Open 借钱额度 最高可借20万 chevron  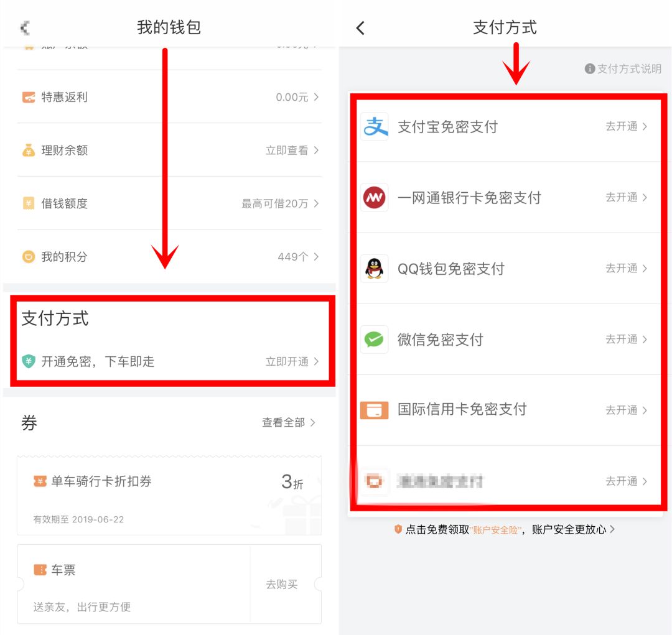tap(316, 203)
